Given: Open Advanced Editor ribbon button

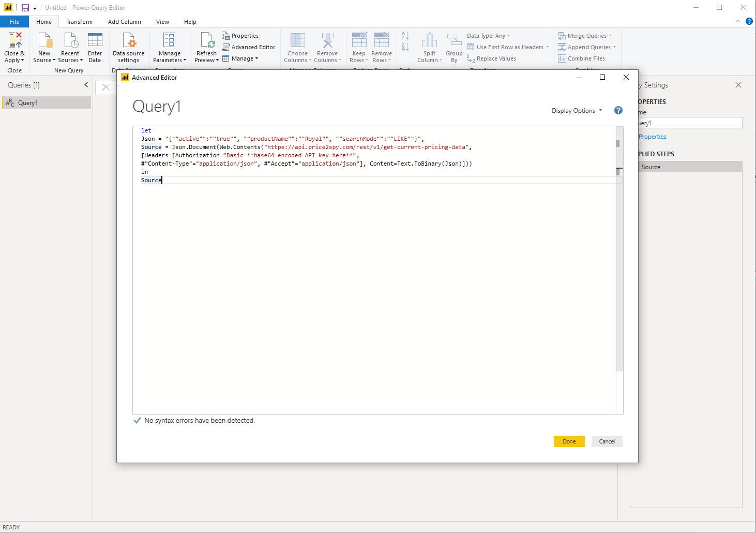Looking at the screenshot, I should 249,47.
